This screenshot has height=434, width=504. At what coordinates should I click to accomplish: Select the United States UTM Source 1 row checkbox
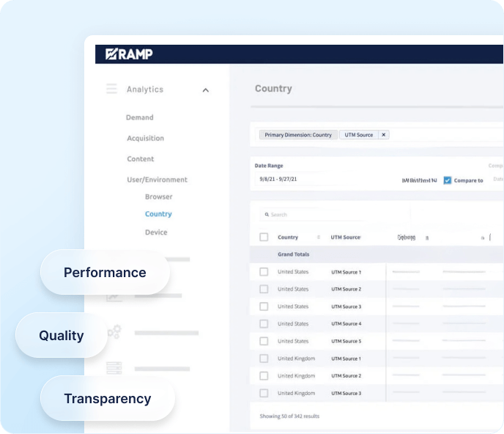(264, 272)
